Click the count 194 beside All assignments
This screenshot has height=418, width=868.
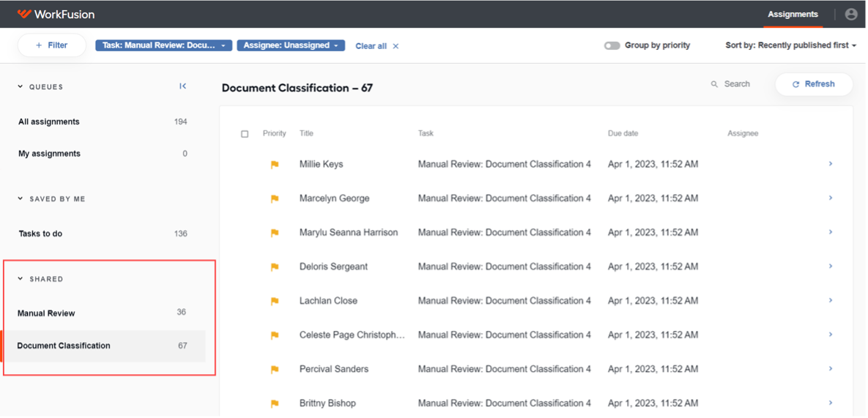pyautogui.click(x=180, y=122)
